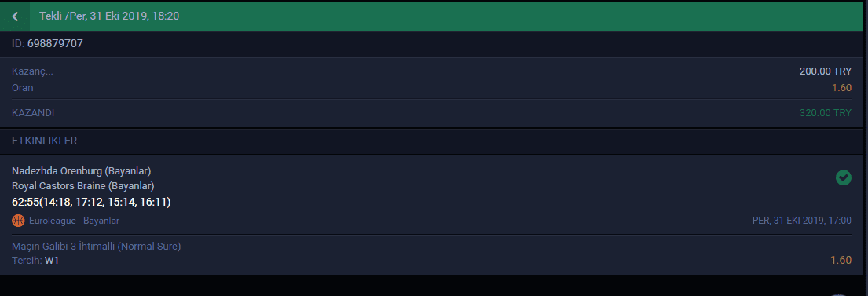Click the 320.00 TRY winnings amount
The width and height of the screenshot is (868, 296).
click(826, 113)
